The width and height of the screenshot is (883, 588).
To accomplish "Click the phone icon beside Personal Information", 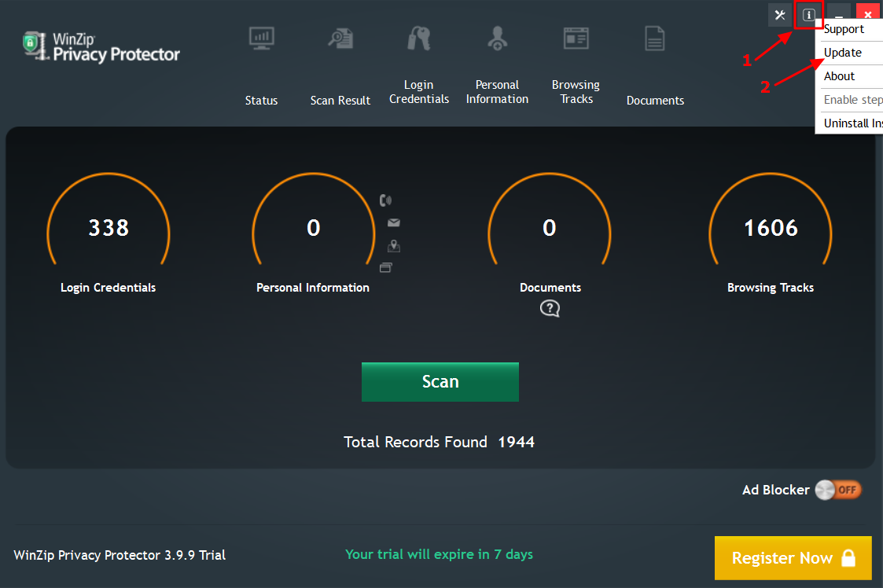I will tap(385, 200).
